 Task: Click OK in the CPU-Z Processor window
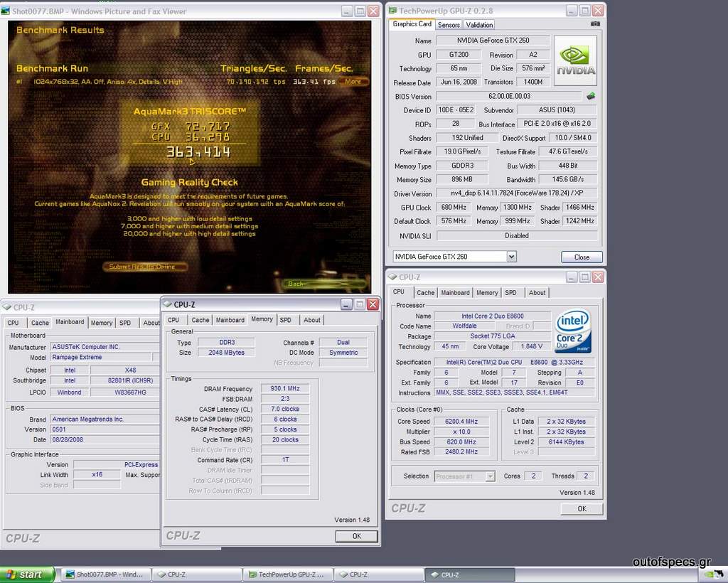582,509
